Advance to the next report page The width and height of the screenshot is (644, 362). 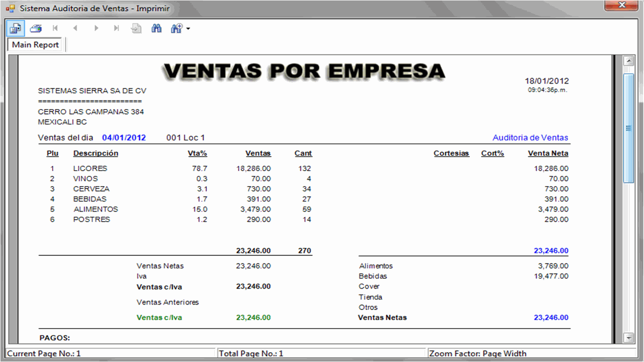tap(96, 29)
